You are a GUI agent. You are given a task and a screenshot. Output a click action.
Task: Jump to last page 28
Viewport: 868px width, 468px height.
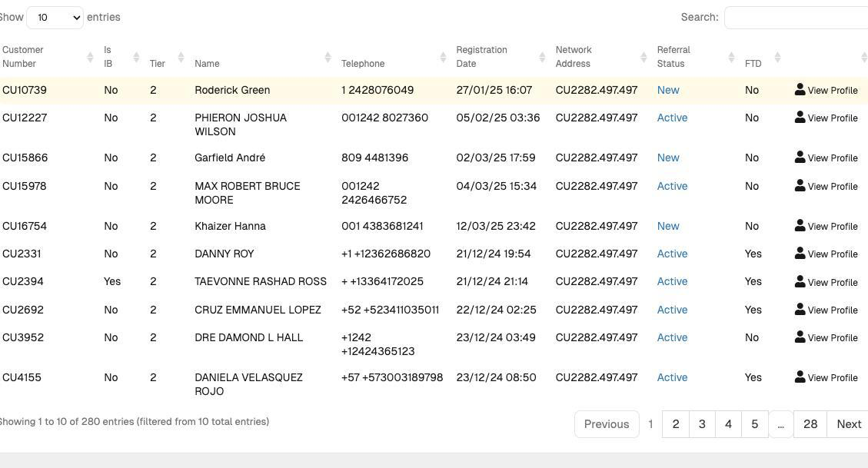[x=810, y=424]
